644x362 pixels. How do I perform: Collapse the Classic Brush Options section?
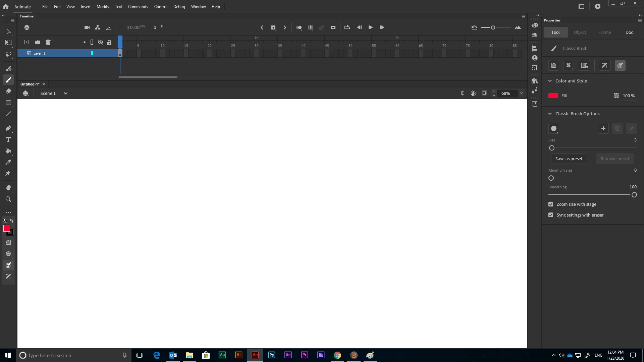[x=550, y=114]
